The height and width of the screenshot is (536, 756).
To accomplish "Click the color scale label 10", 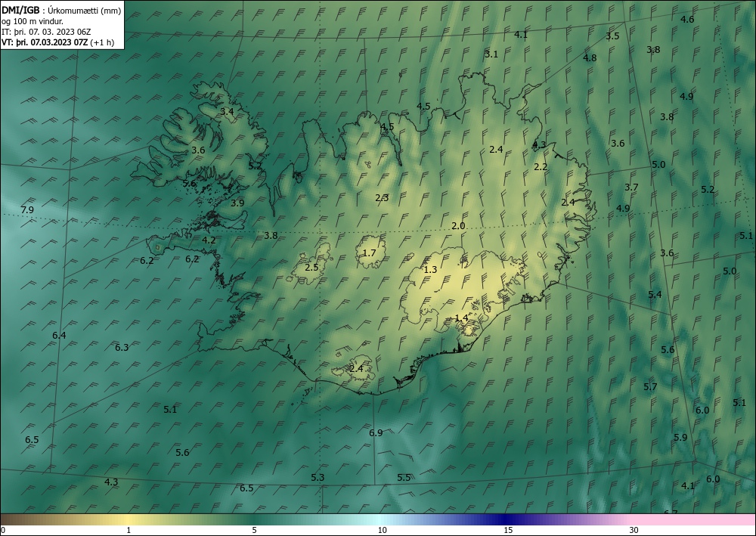I will tap(383, 530).
